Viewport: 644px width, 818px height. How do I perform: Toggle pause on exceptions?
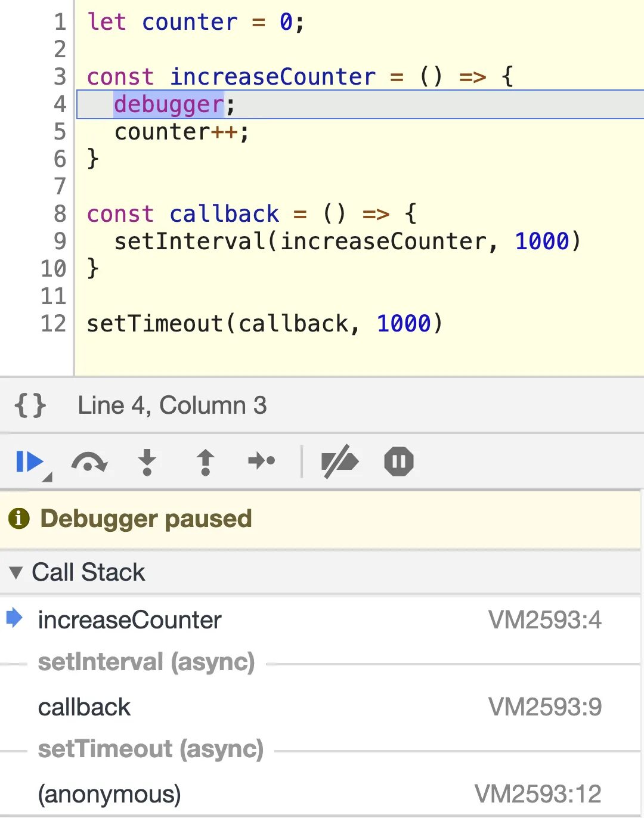tap(399, 462)
